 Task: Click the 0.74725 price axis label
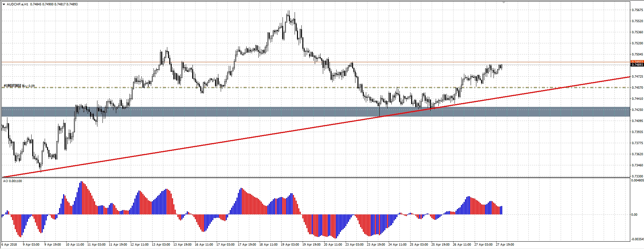tap(637, 77)
